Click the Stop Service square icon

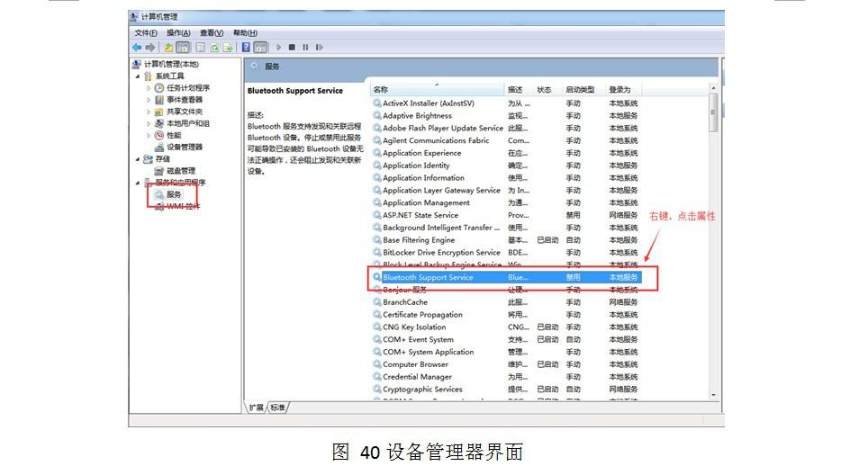(x=292, y=47)
